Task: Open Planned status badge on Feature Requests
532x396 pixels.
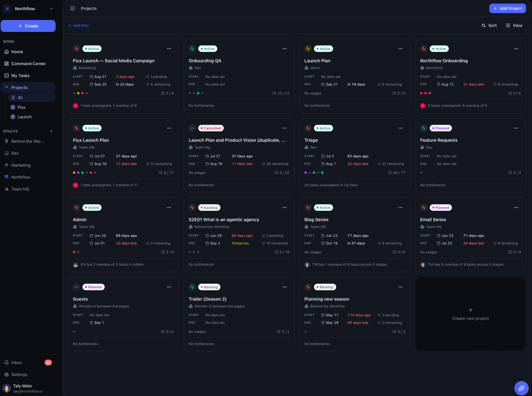Action: coord(441,128)
